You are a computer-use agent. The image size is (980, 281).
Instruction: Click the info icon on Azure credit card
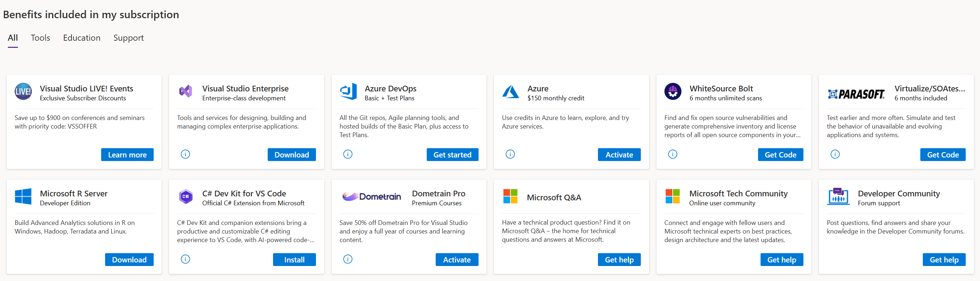click(510, 154)
